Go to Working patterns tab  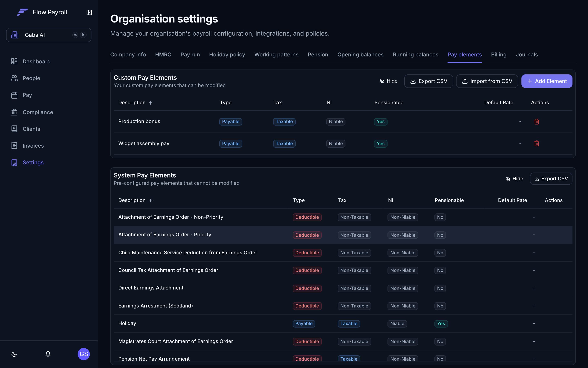(276, 55)
